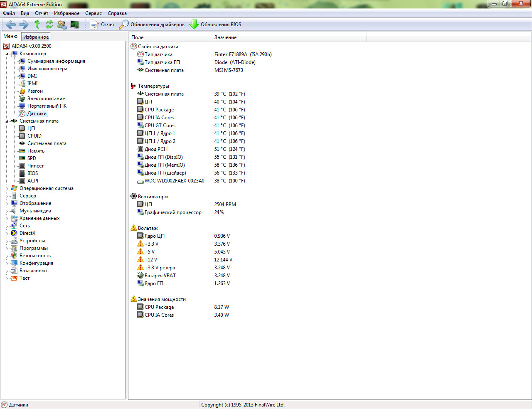Select DMI in the tree

[x=32, y=76]
